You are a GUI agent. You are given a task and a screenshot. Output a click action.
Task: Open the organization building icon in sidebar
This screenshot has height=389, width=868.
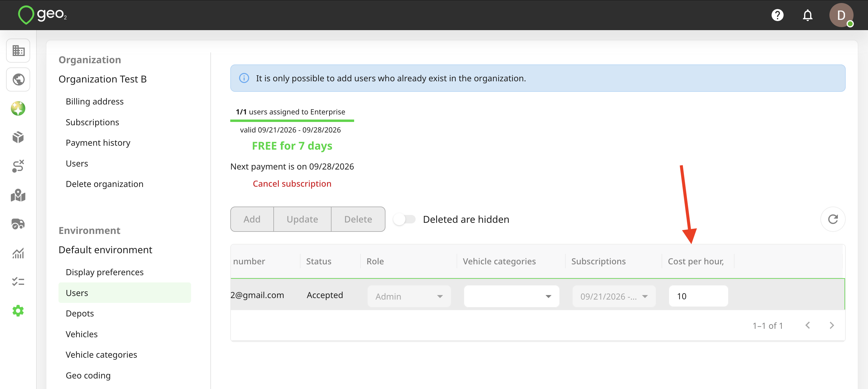18,51
